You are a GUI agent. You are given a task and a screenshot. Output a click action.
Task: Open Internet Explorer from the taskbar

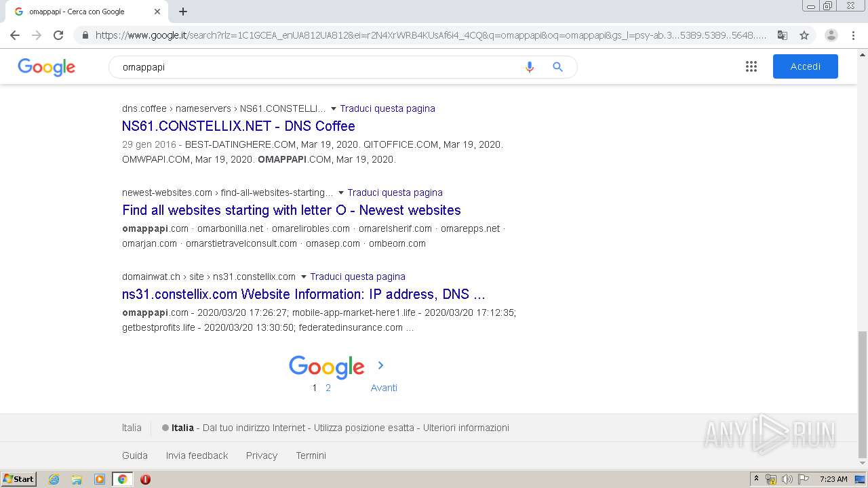click(54, 479)
